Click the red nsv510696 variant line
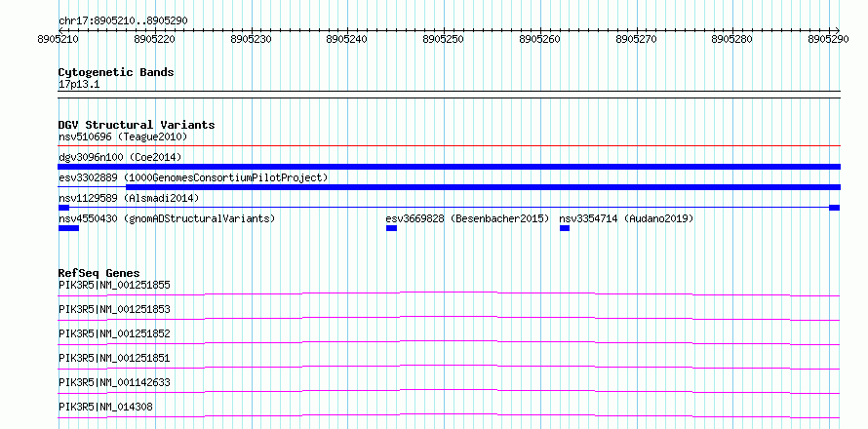868x429 pixels. pos(450,145)
